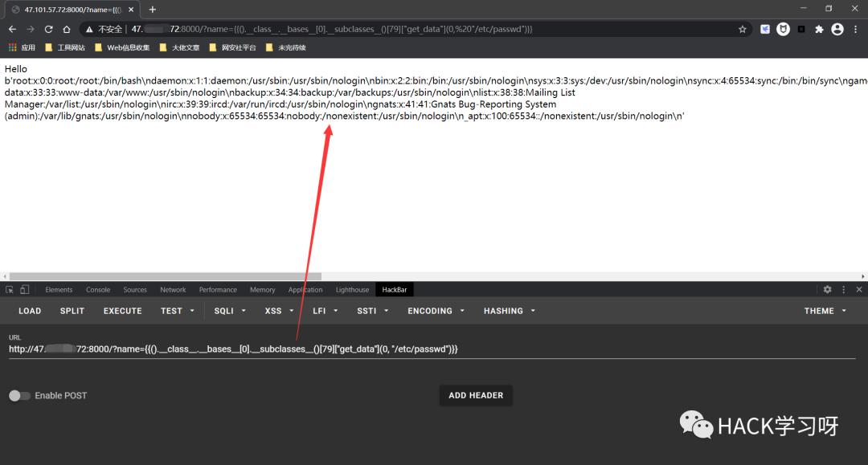Click the LOAD button in HackBar
The width and height of the screenshot is (868, 465).
(30, 311)
